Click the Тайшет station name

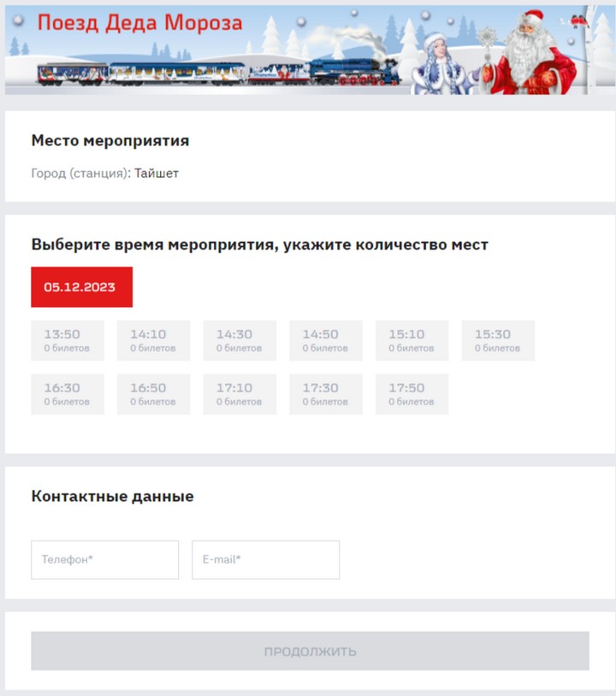coord(157,173)
